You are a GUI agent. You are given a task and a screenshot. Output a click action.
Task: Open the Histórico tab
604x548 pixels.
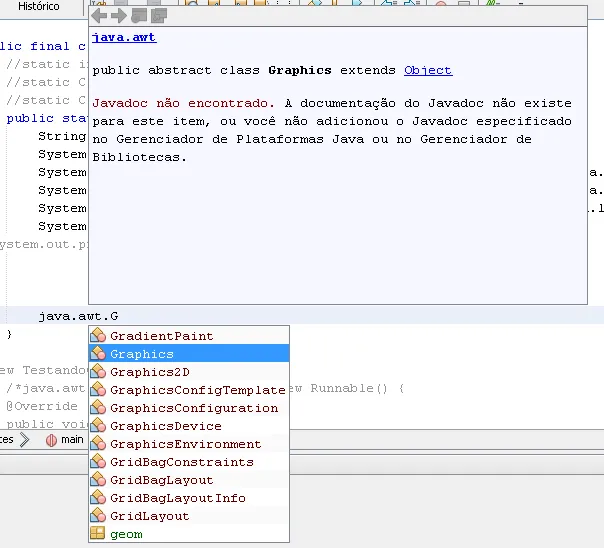coord(39,7)
